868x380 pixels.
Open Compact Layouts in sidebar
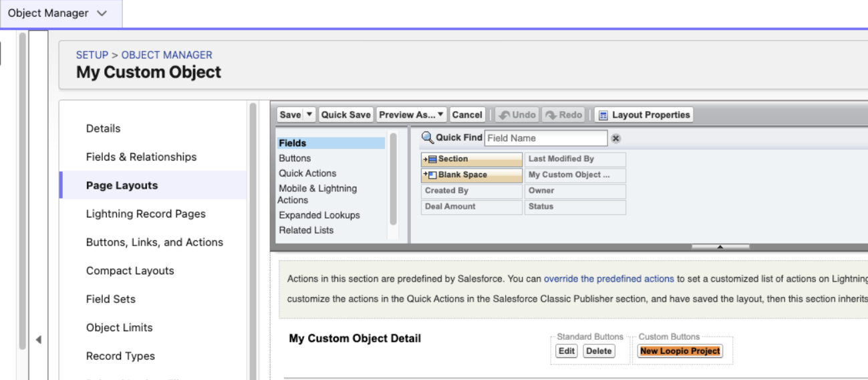pyautogui.click(x=130, y=271)
